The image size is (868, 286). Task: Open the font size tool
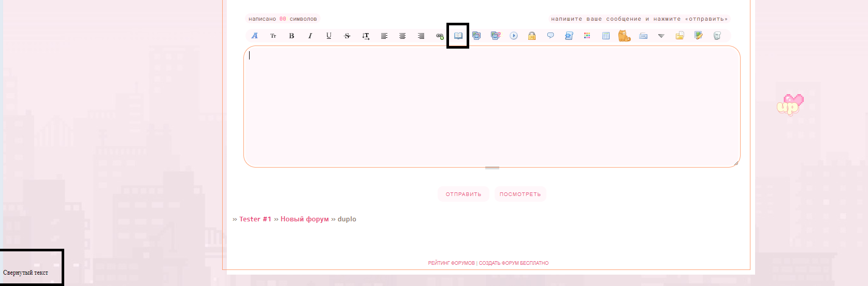click(x=273, y=36)
